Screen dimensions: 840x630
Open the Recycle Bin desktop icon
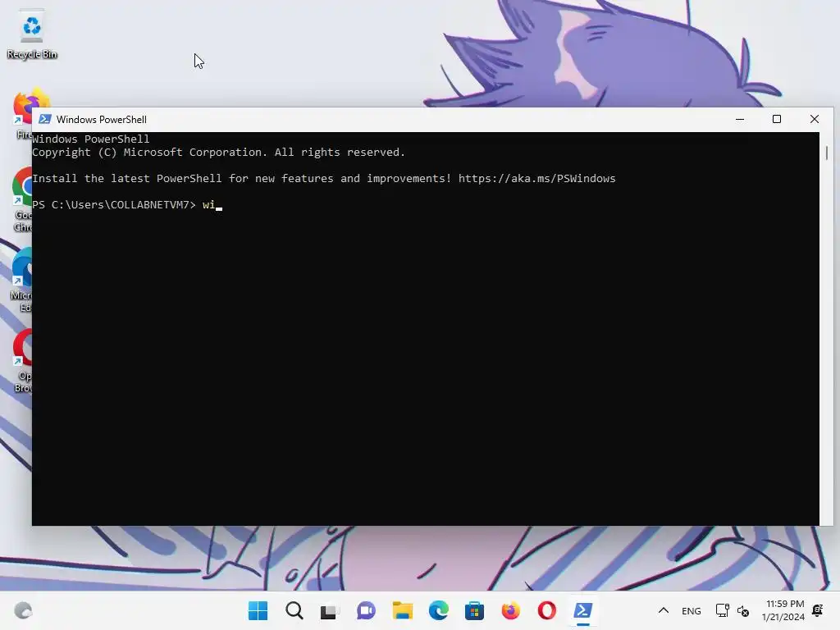tap(32, 34)
